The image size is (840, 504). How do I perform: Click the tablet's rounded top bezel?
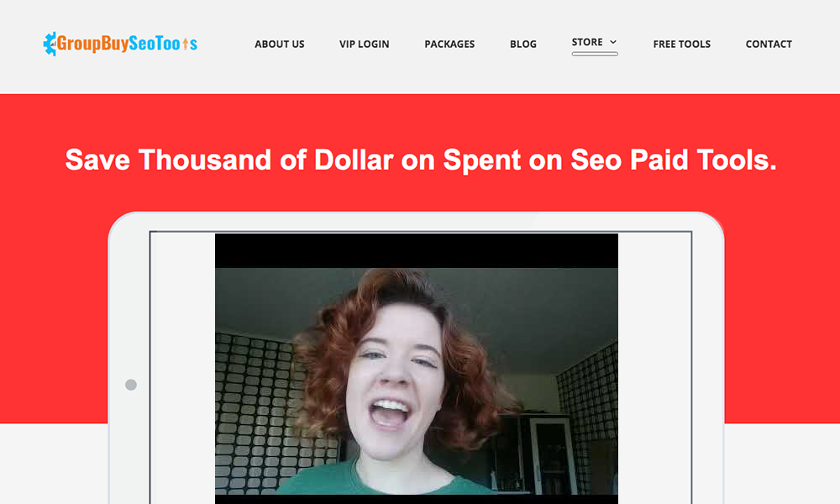pos(417,221)
